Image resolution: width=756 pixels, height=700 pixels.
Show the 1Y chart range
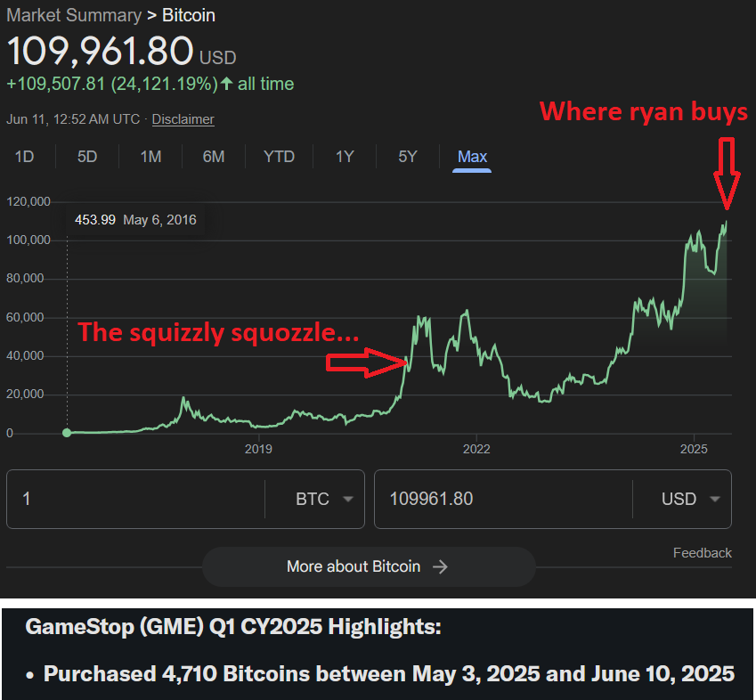coord(345,157)
